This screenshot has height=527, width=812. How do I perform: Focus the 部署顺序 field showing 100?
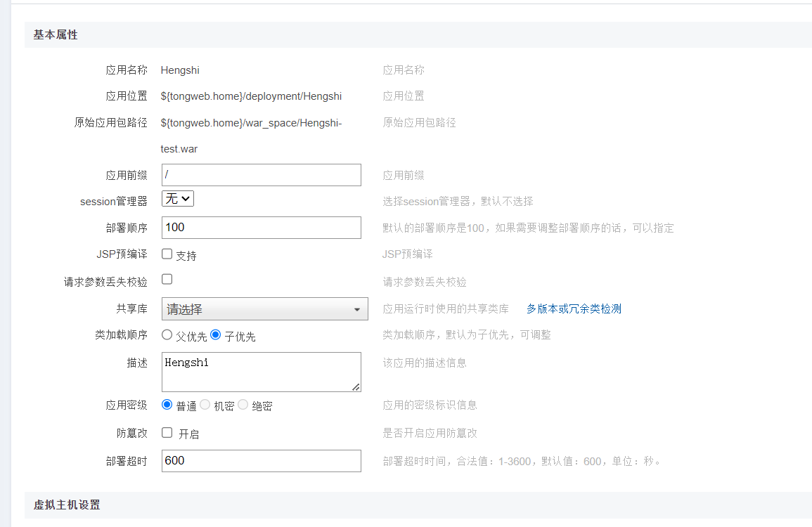coord(261,228)
